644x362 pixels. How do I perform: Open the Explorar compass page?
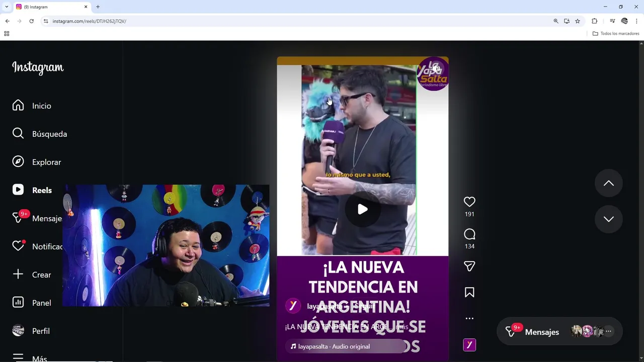(36, 162)
